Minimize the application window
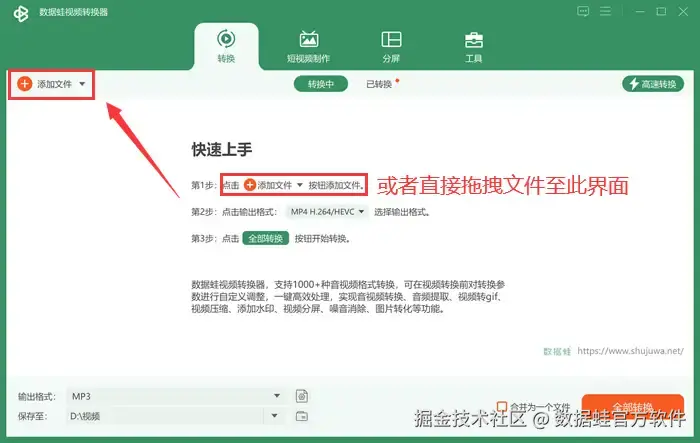 pyautogui.click(x=640, y=12)
